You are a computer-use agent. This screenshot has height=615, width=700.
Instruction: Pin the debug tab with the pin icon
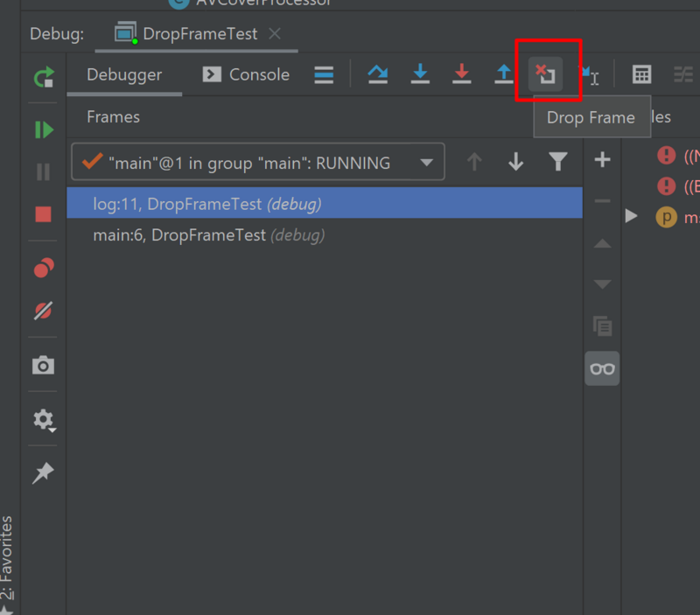coord(43,472)
